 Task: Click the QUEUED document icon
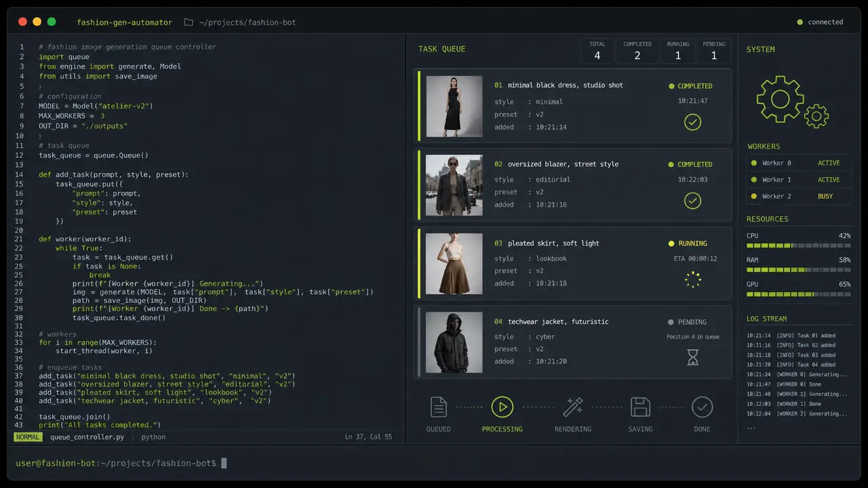[439, 407]
